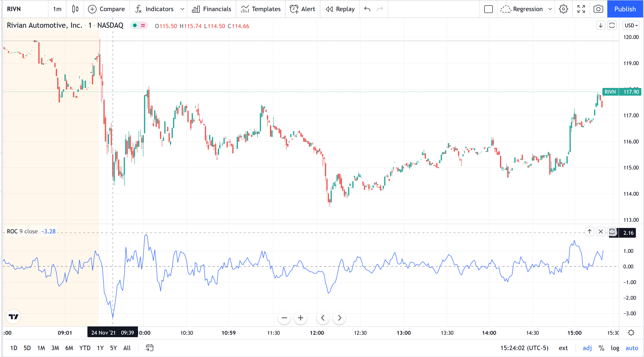
Task: Select the YTD date range
Action: coord(85,348)
